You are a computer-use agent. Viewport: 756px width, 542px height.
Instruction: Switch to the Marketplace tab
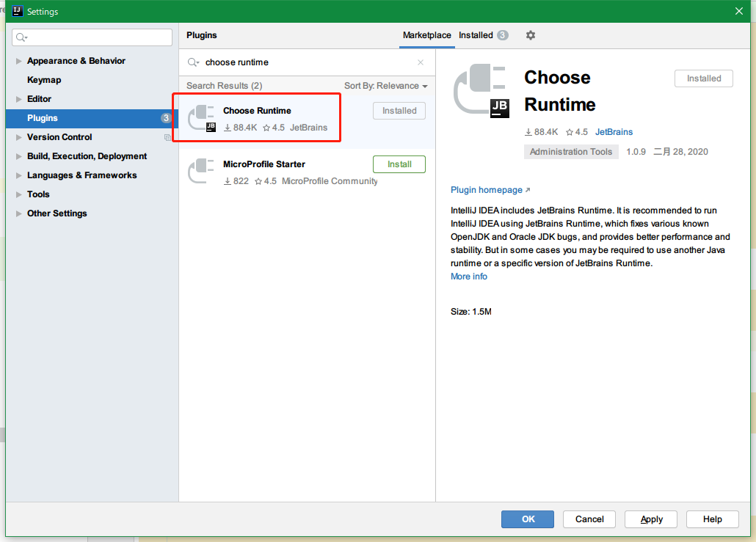[426, 35]
